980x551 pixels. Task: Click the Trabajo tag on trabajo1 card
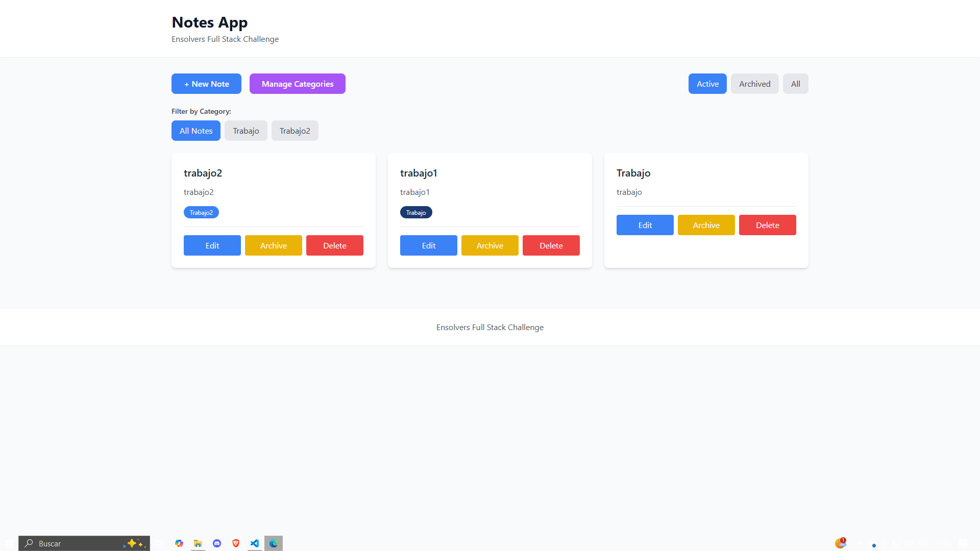(x=416, y=212)
